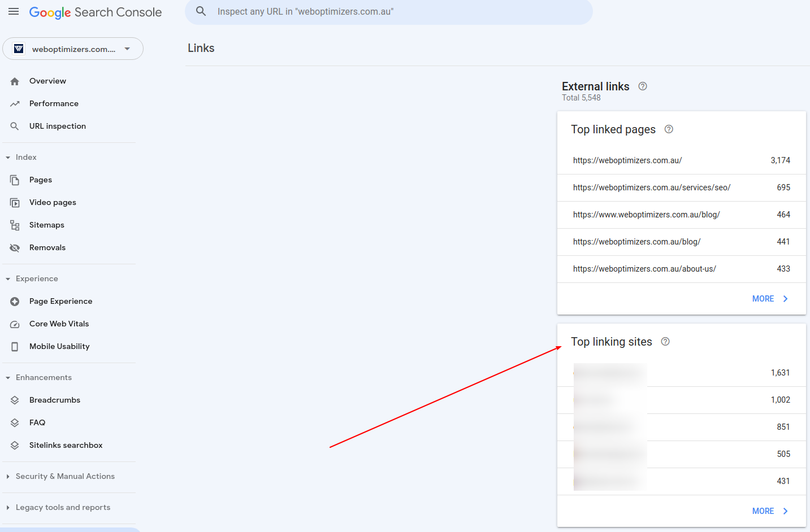Click the Performance chart icon
Viewport: 810px width, 532px height.
[15, 103]
